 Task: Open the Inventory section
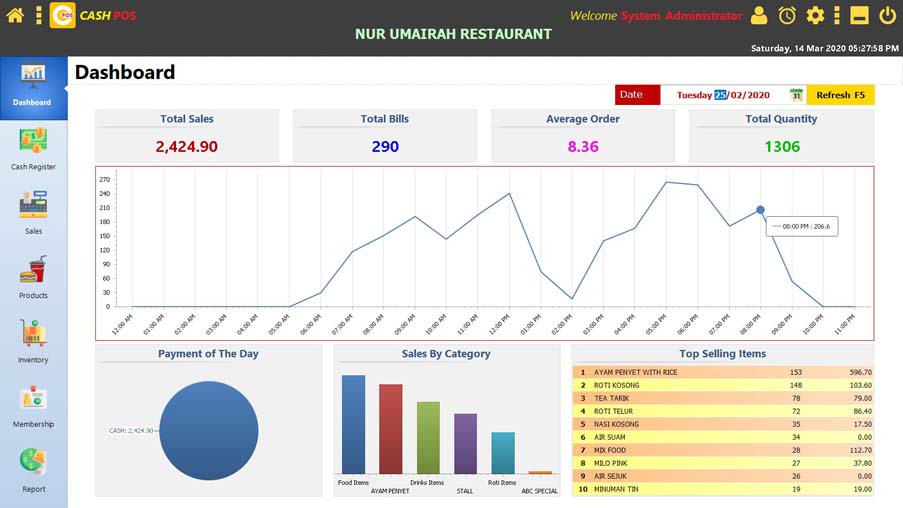pyautogui.click(x=33, y=343)
